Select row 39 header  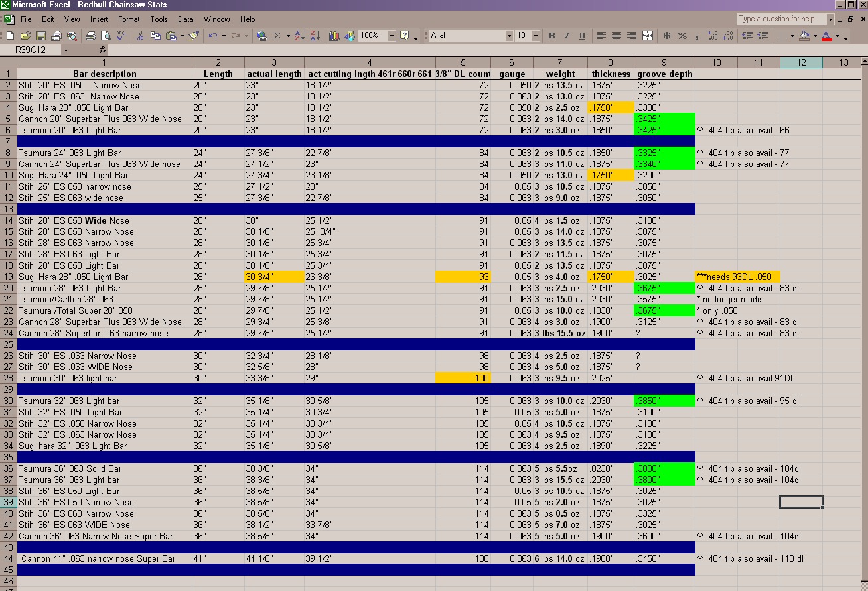pyautogui.click(x=8, y=502)
